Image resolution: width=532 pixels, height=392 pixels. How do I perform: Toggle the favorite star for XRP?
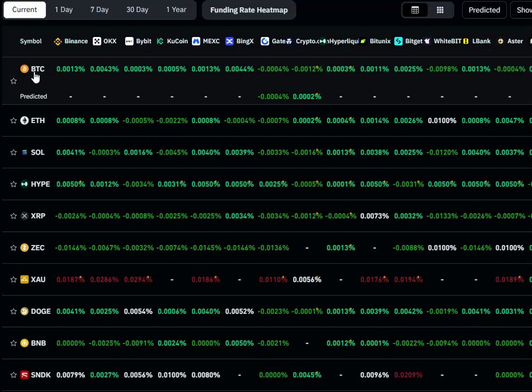tap(14, 216)
